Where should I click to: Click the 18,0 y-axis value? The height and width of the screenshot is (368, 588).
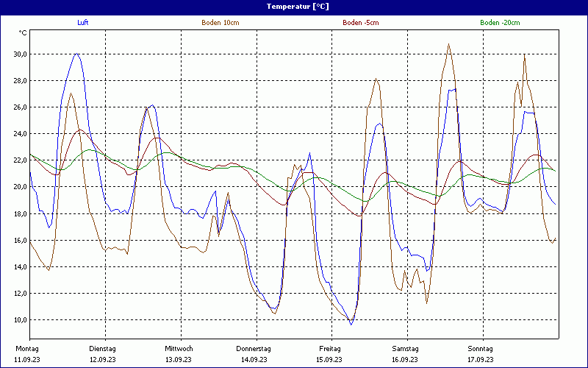[x=20, y=213]
